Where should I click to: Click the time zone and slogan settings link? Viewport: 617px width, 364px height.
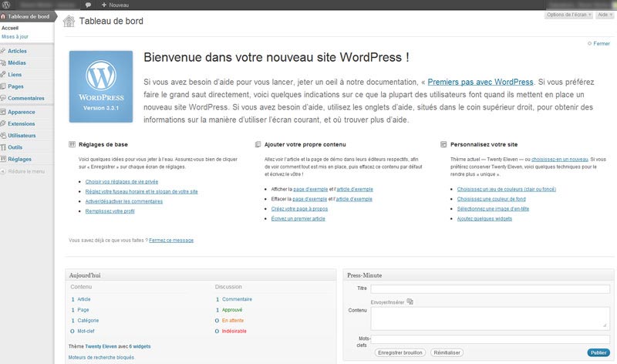pyautogui.click(x=142, y=191)
